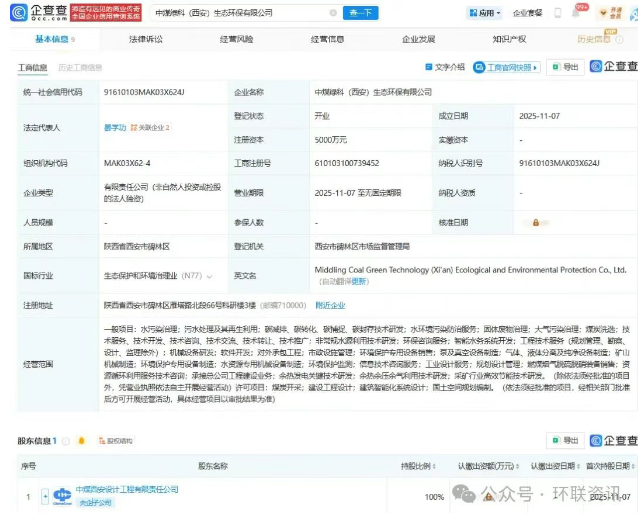Open the notification bell with 99+ badge
This screenshot has height=513, width=638.
tap(579, 13)
